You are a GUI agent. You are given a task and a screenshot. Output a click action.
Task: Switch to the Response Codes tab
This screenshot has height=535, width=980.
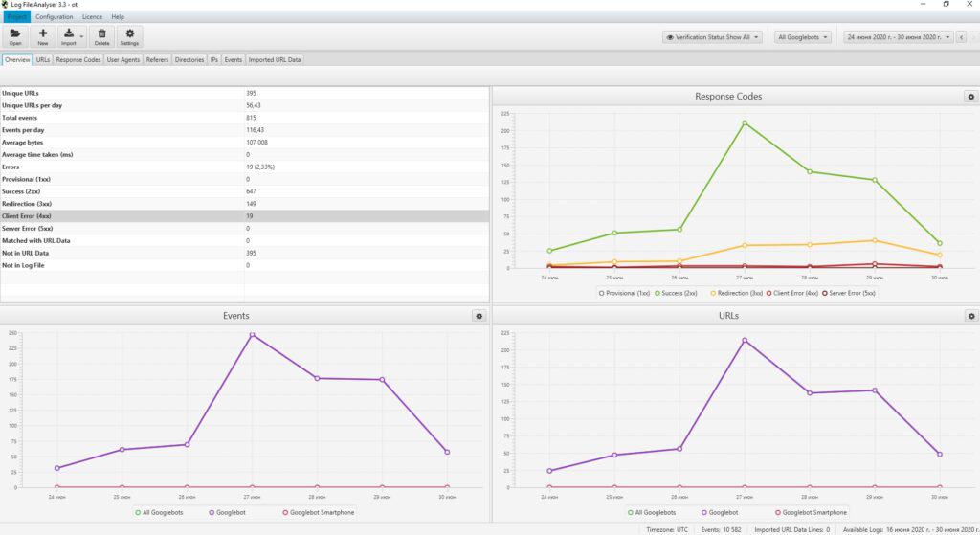78,60
